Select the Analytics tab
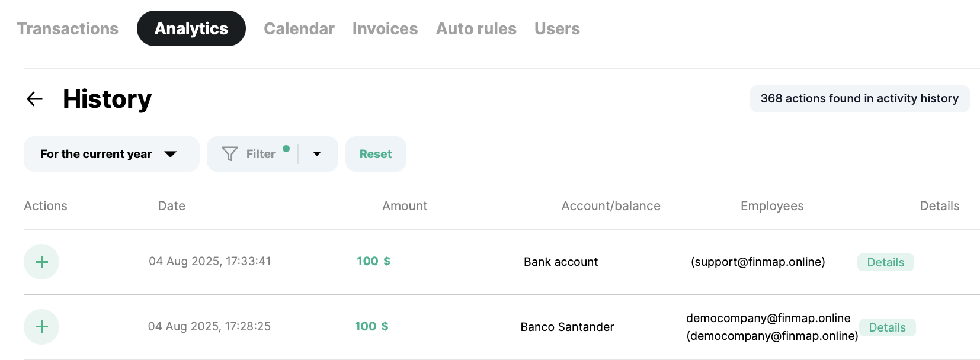 (191, 28)
